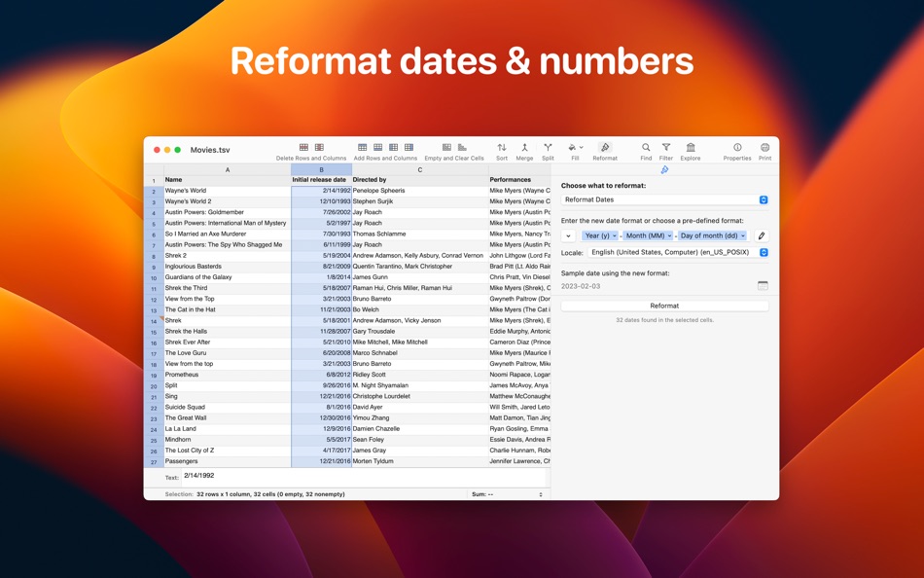Select row 27 header

pyautogui.click(x=154, y=462)
